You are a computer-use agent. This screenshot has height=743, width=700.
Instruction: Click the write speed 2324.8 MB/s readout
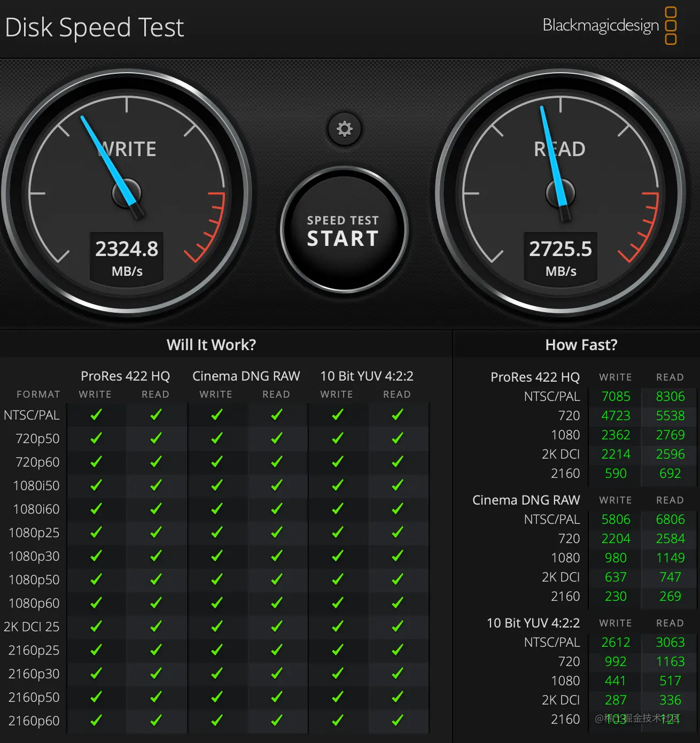click(127, 258)
